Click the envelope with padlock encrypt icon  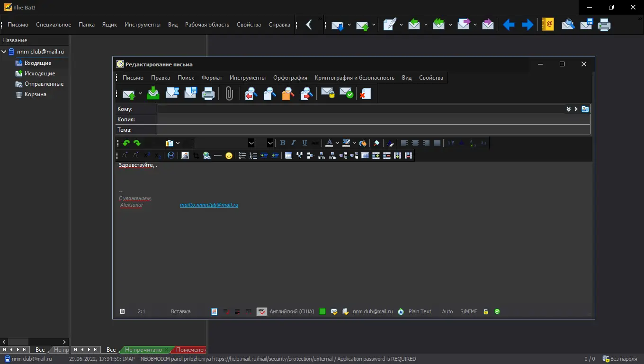(328, 93)
